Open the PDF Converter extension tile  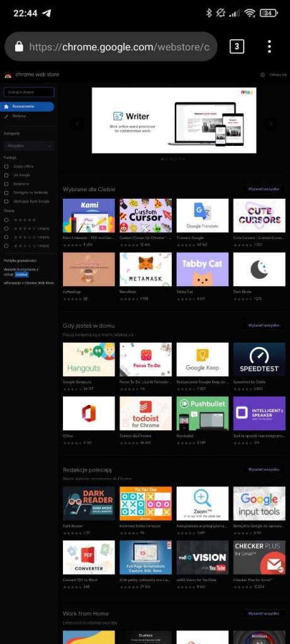[89, 557]
